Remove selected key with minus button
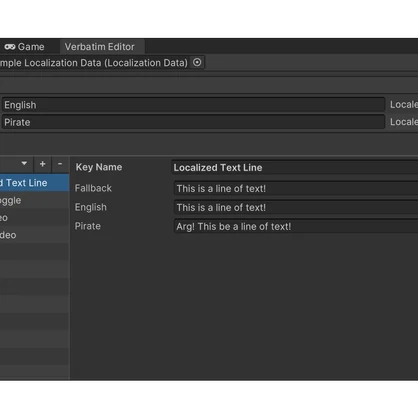418x418 pixels. [x=60, y=164]
